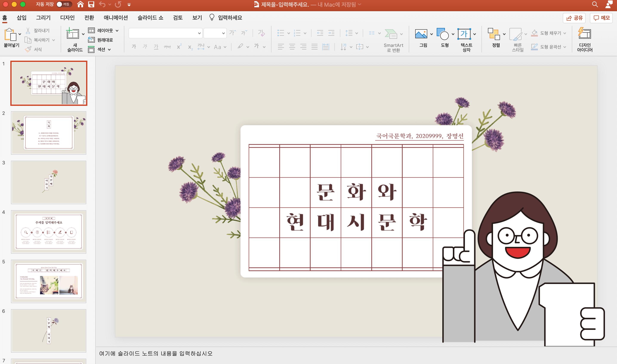Click the Comments (메모) button
617x364 pixels.
coord(601,18)
